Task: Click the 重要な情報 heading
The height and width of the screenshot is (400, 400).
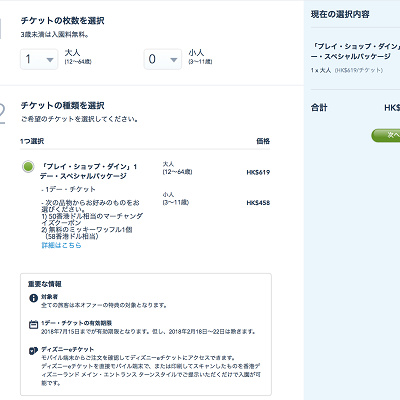Action: (x=45, y=284)
